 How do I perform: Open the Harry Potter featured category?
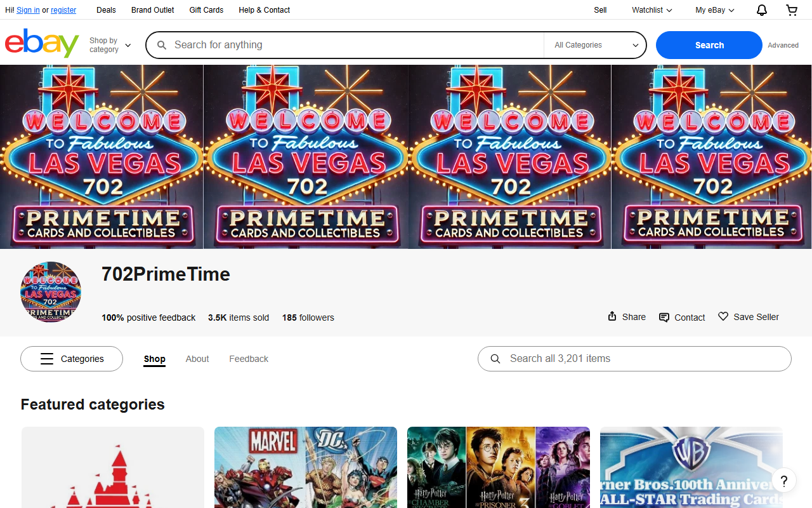[499, 467]
